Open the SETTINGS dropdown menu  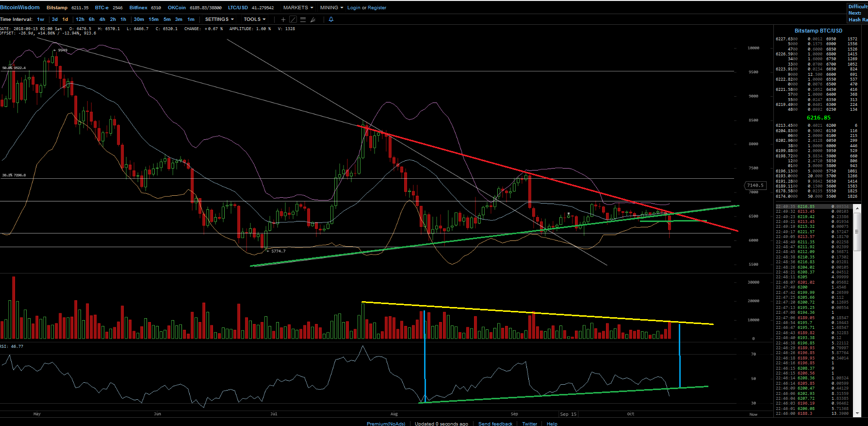(219, 19)
